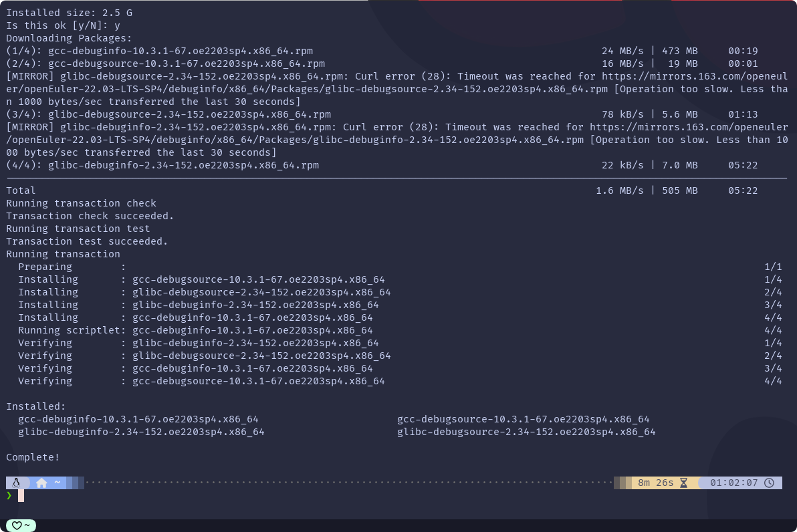The width and height of the screenshot is (797, 532).
Task: Click "05:22" on the (4/4) row
Action: click(x=743, y=165)
